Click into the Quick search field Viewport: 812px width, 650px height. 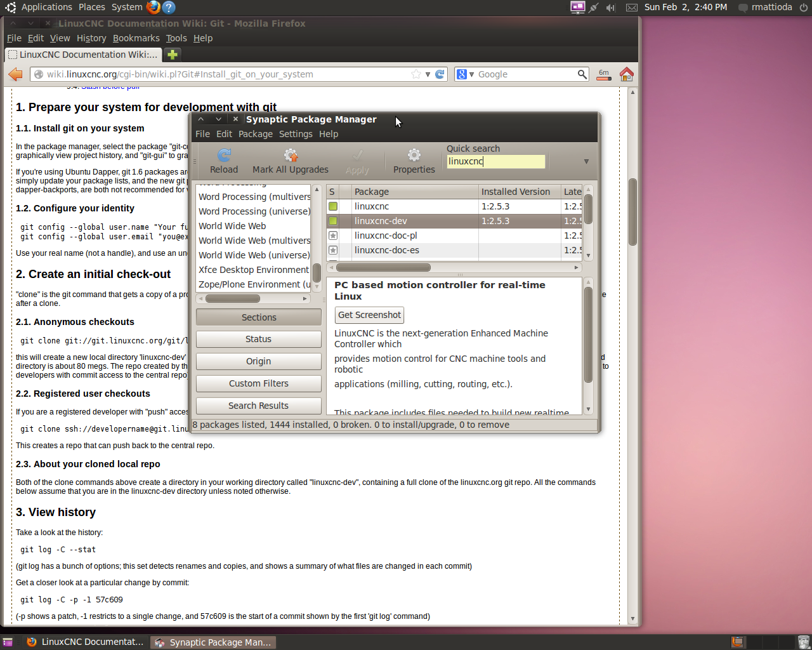[495, 161]
